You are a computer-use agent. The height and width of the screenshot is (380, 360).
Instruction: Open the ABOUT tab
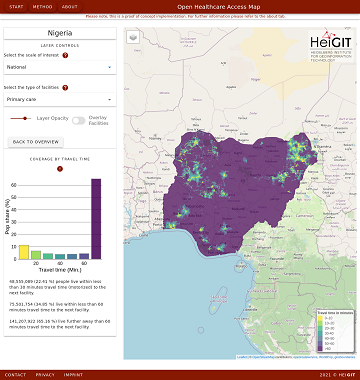tap(70, 7)
